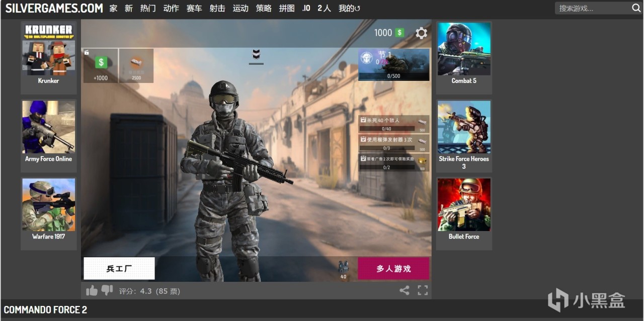
Task: Claim the +1000 cash reward
Action: [101, 65]
